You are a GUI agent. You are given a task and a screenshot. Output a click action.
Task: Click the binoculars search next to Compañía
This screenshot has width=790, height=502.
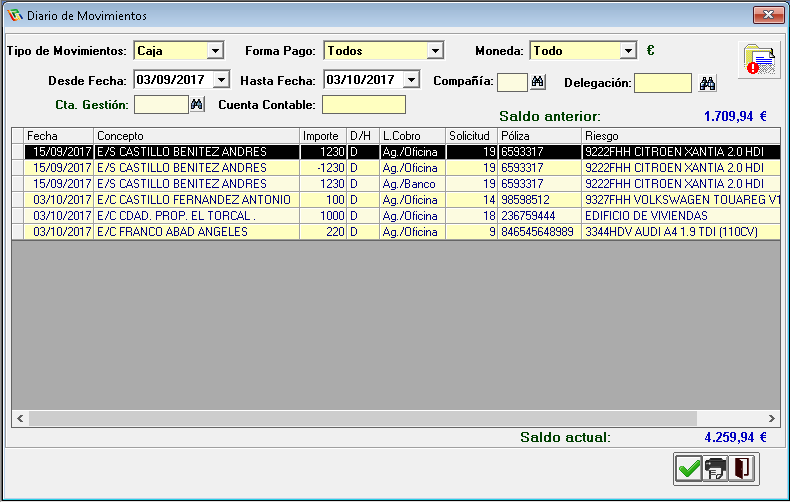coord(538,82)
